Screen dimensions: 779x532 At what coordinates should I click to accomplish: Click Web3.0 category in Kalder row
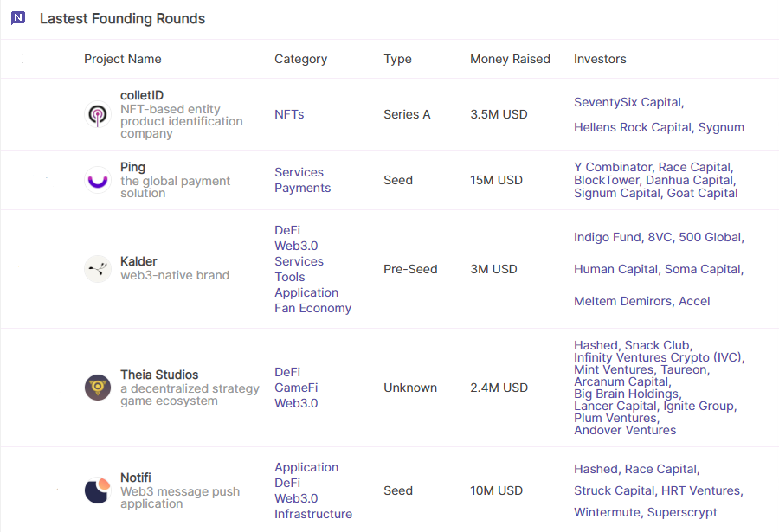296,246
